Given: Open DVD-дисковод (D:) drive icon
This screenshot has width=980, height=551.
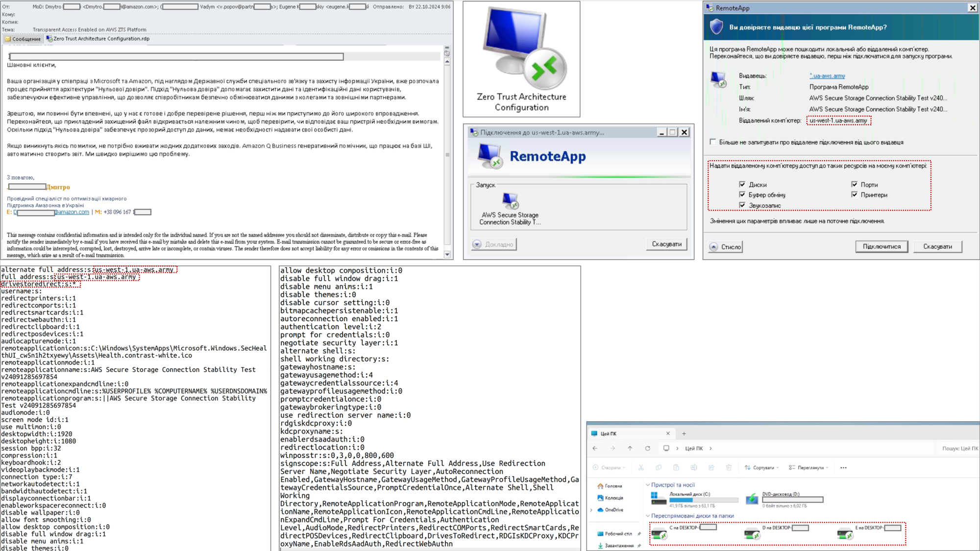Looking at the screenshot, I should pyautogui.click(x=752, y=499).
